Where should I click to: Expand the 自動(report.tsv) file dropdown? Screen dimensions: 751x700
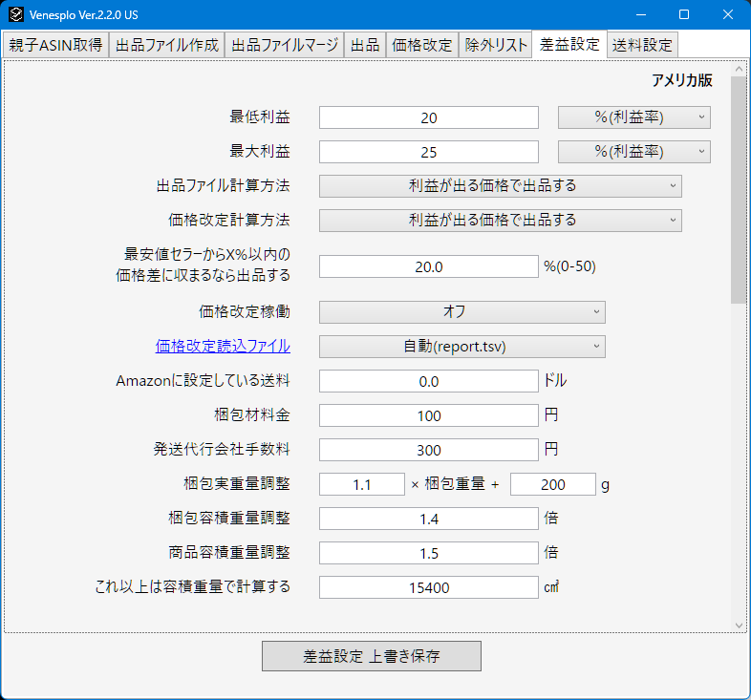click(x=461, y=347)
